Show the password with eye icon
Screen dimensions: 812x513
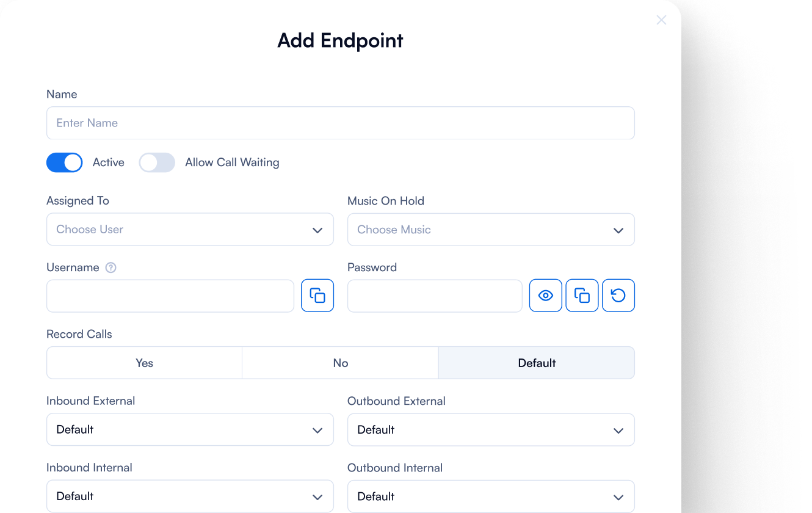click(545, 296)
